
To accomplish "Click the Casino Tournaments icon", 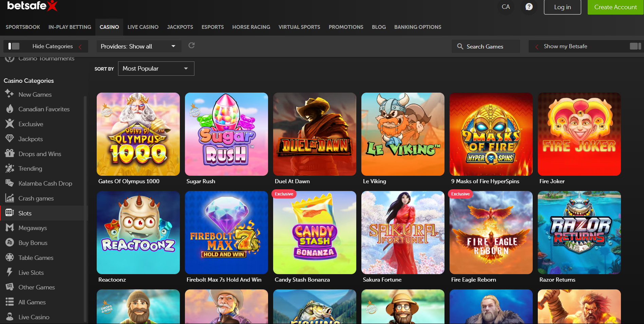I will (10, 59).
